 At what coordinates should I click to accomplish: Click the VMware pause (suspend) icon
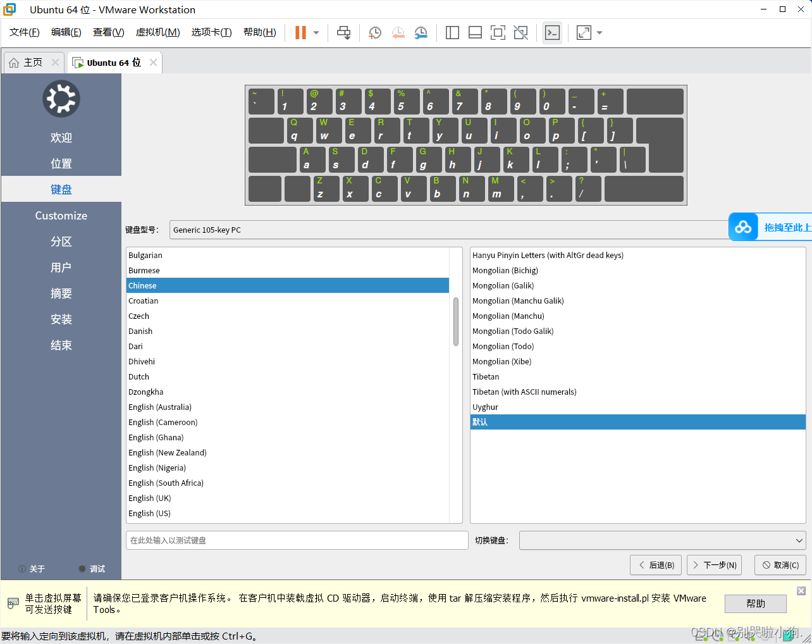[300, 33]
